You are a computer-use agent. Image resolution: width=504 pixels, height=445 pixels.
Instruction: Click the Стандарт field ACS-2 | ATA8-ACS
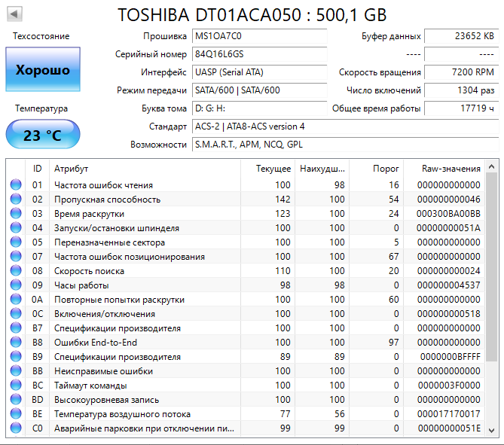pyautogui.click(x=346, y=126)
